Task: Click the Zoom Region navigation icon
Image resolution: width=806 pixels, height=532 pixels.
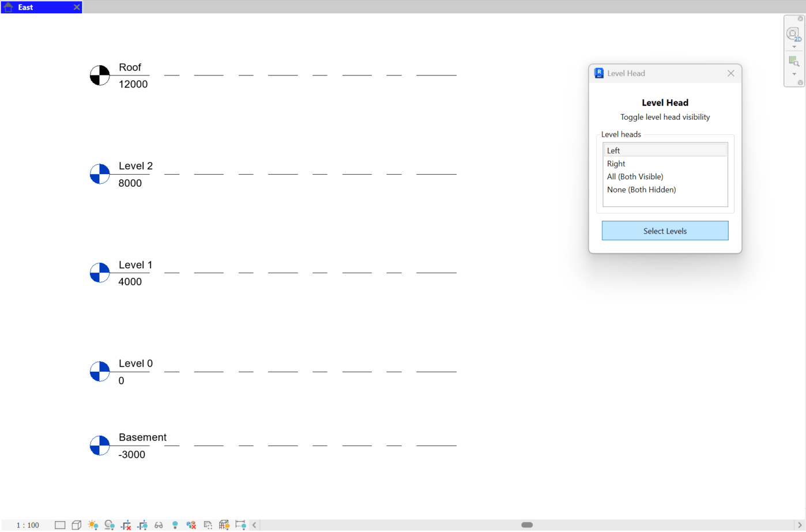Action: point(794,61)
